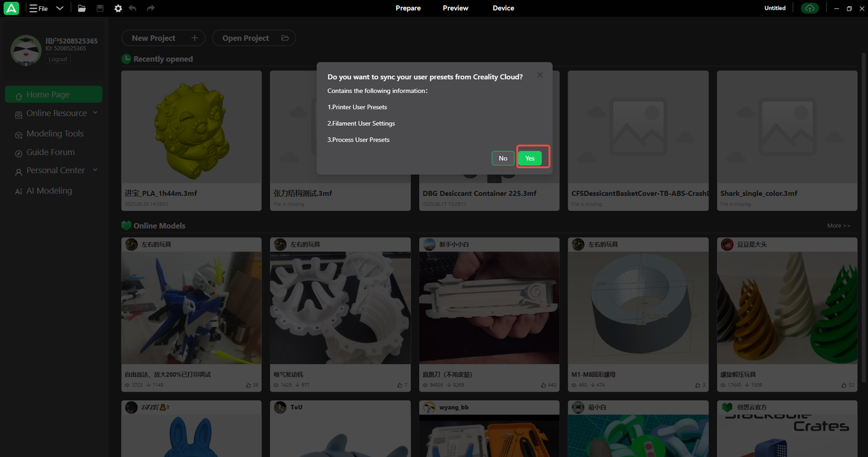Like the 螺旋解压玩具 model with 52 likes
Screen dimensions: 868x457
click(845, 385)
